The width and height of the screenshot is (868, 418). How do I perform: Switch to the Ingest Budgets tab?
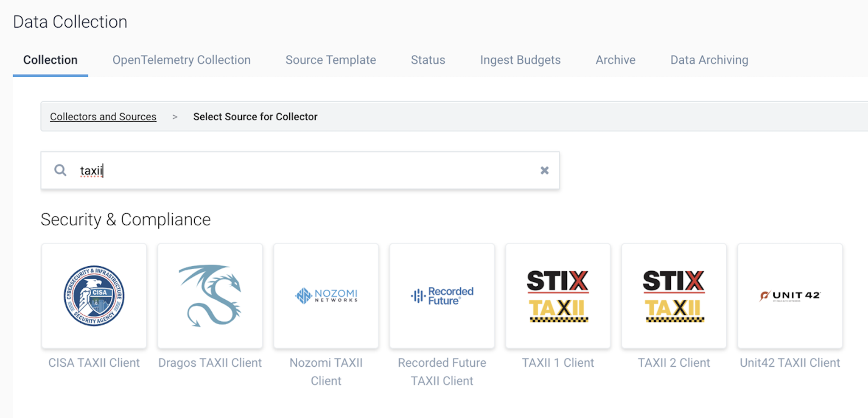(520, 60)
